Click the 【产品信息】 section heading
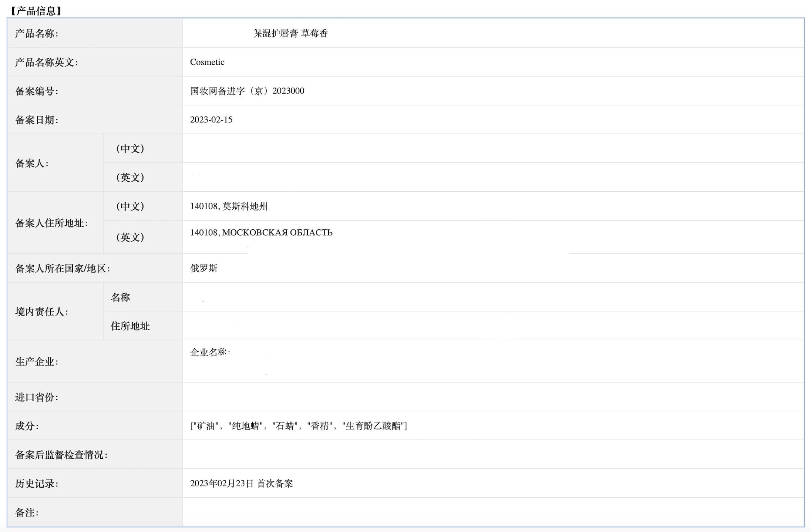Viewport: 811px width, 532px height. pos(36,11)
